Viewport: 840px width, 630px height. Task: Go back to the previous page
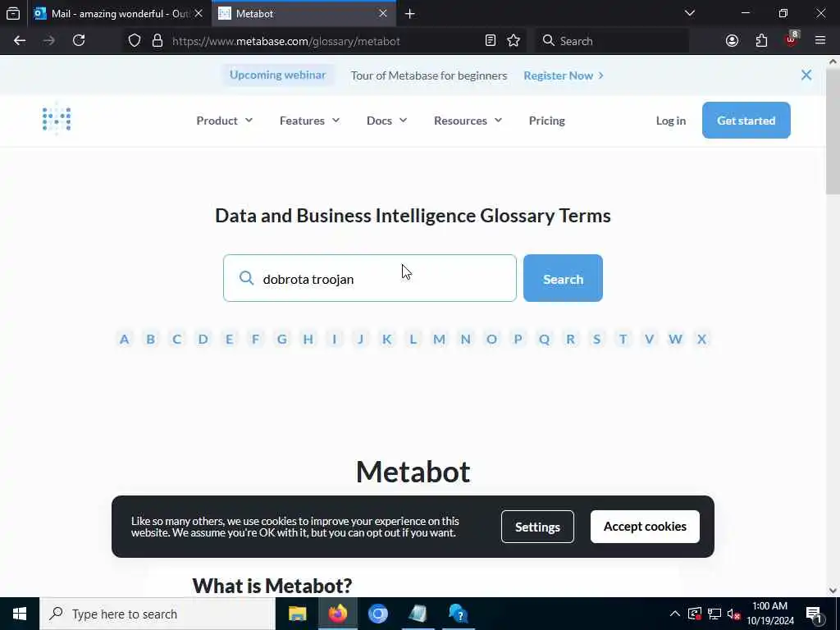click(x=20, y=41)
